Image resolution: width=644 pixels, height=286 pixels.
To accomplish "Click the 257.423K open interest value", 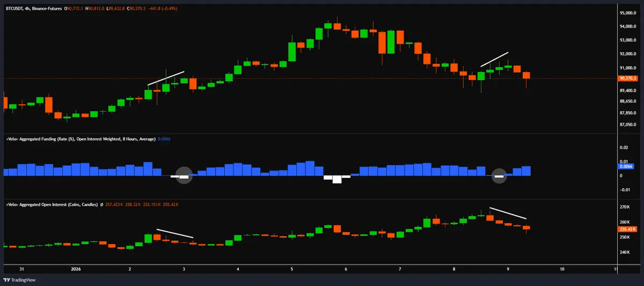I will pyautogui.click(x=115, y=205).
